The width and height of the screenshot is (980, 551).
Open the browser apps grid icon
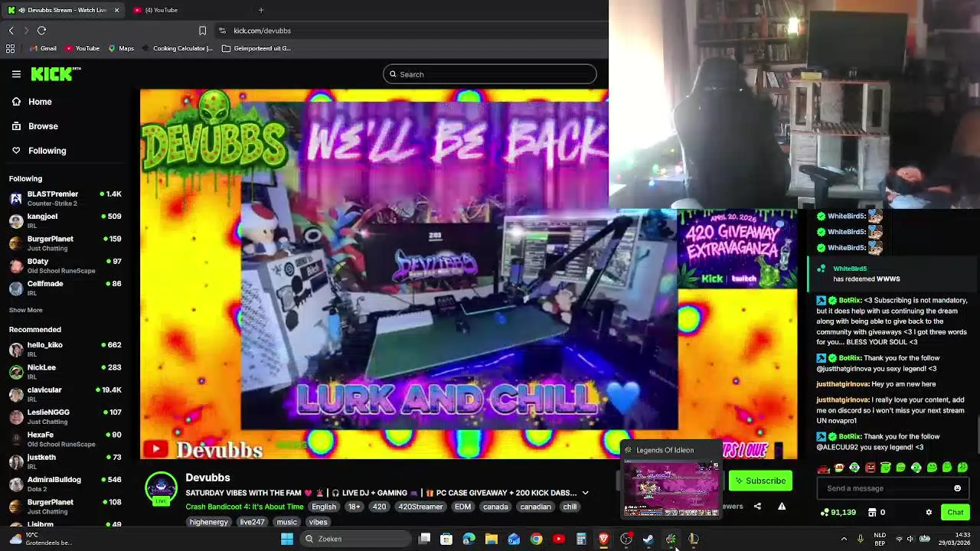10,48
